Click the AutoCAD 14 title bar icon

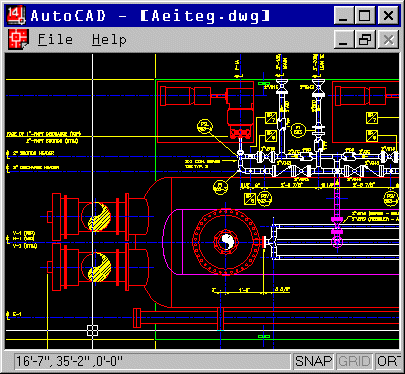(16, 15)
